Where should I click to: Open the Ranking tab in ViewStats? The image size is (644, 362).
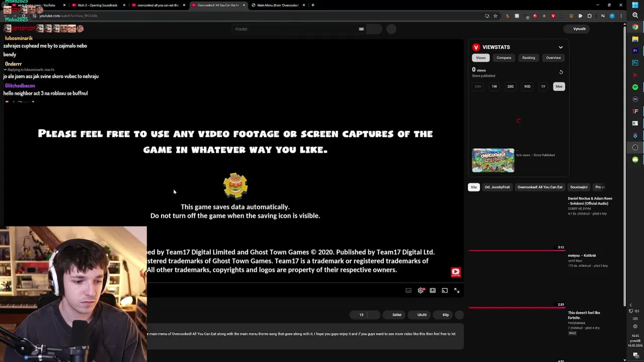pyautogui.click(x=528, y=58)
